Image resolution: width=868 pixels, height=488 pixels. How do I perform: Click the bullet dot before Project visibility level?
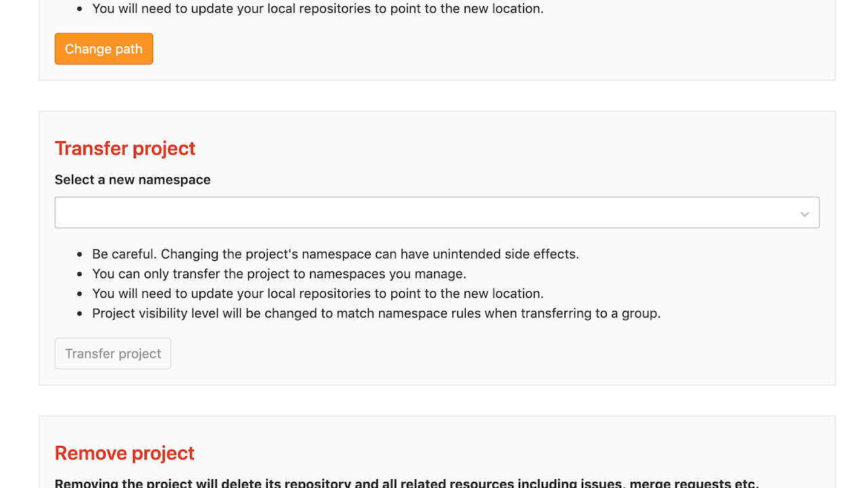(79, 314)
